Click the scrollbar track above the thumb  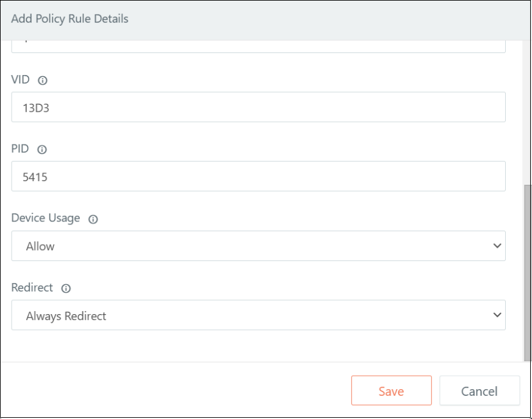coord(527,113)
